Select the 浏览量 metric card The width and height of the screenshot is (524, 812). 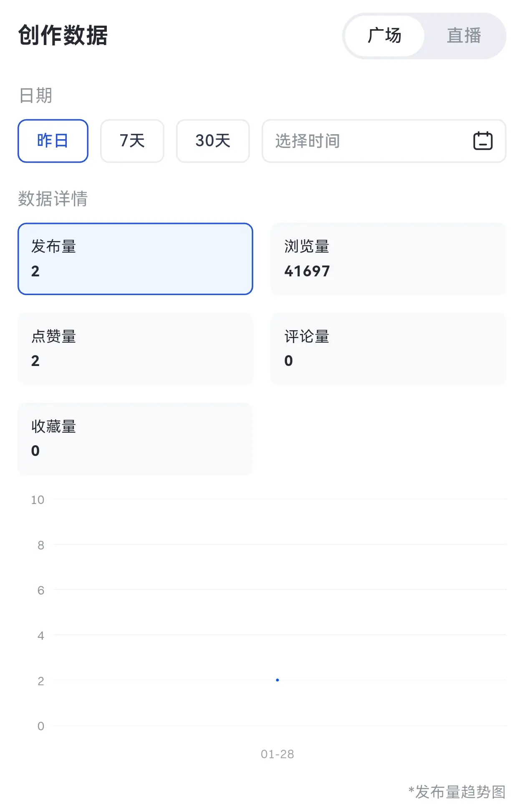388,259
